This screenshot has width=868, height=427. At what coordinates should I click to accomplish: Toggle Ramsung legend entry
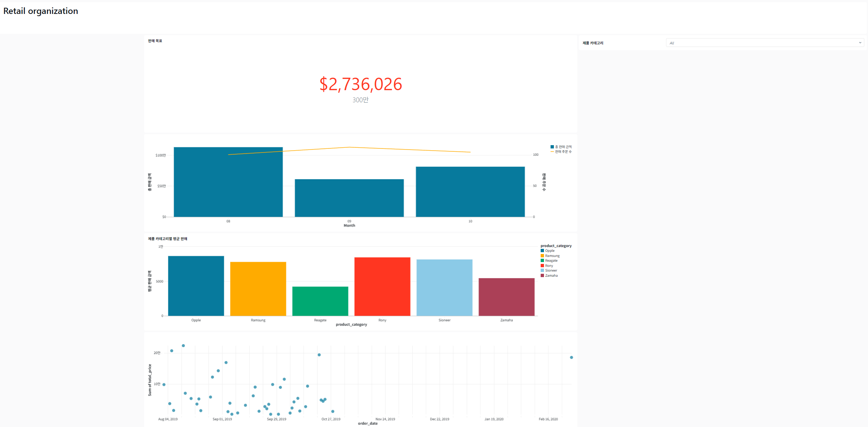click(x=552, y=256)
